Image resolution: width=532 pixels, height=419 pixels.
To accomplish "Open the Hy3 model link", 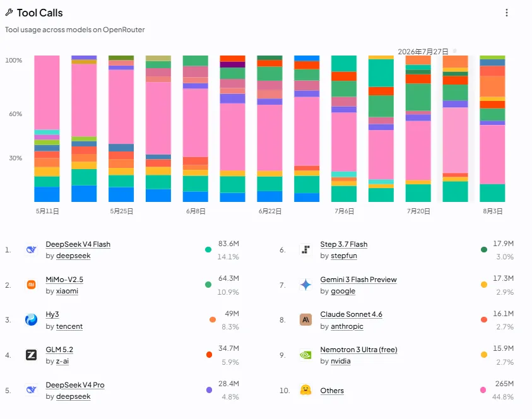I will tap(52, 314).
